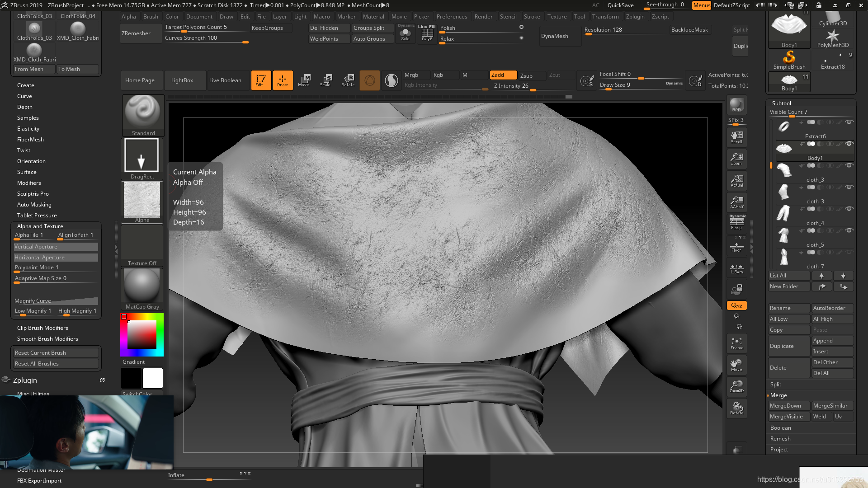Open the Texture dropdown menu
Screen dimensions: 868x488
[x=557, y=16]
